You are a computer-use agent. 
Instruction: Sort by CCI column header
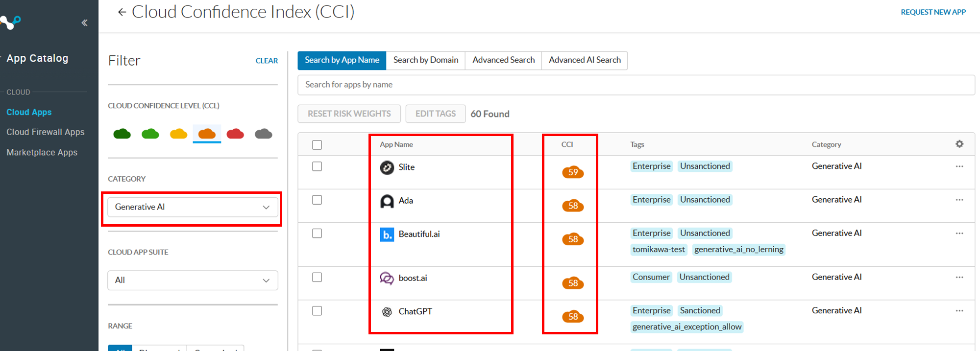[x=567, y=144]
